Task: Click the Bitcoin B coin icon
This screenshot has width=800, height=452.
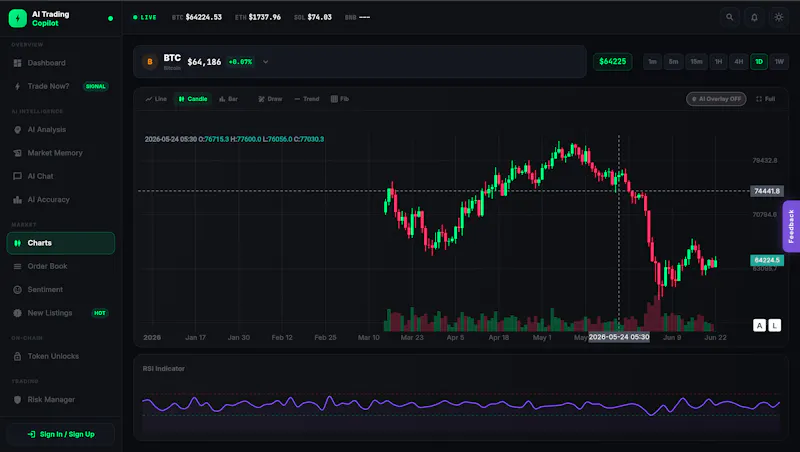Action: click(150, 62)
